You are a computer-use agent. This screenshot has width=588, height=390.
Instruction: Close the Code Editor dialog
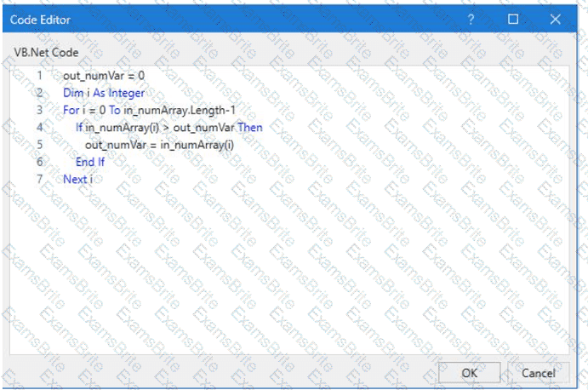pyautogui.click(x=556, y=19)
